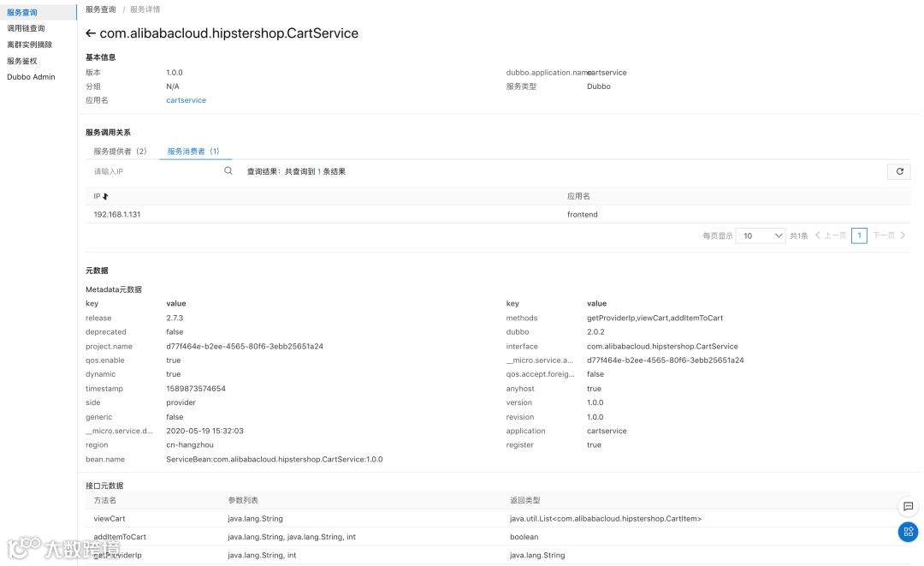Click the 服务类型 Dubbo value
Screen dimensions: 924x566
[x=599, y=86]
